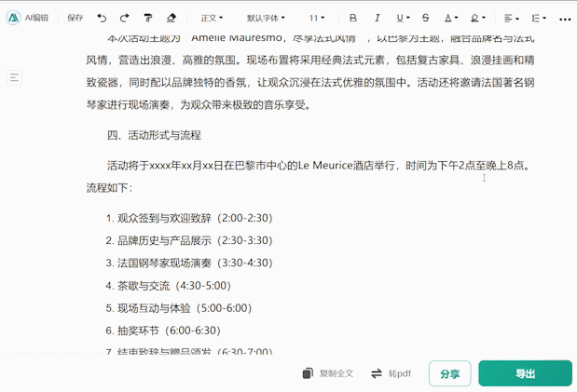Click the 复制全文 copy icon

tap(308, 373)
